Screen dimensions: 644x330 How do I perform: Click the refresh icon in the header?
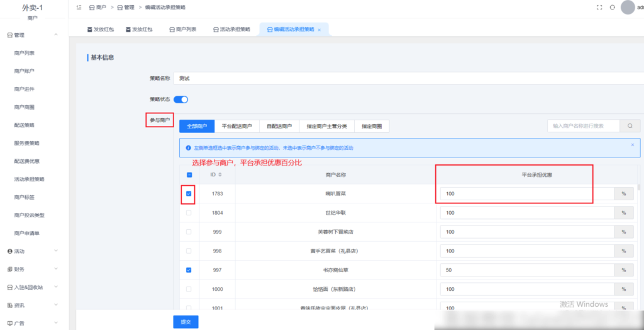point(612,7)
